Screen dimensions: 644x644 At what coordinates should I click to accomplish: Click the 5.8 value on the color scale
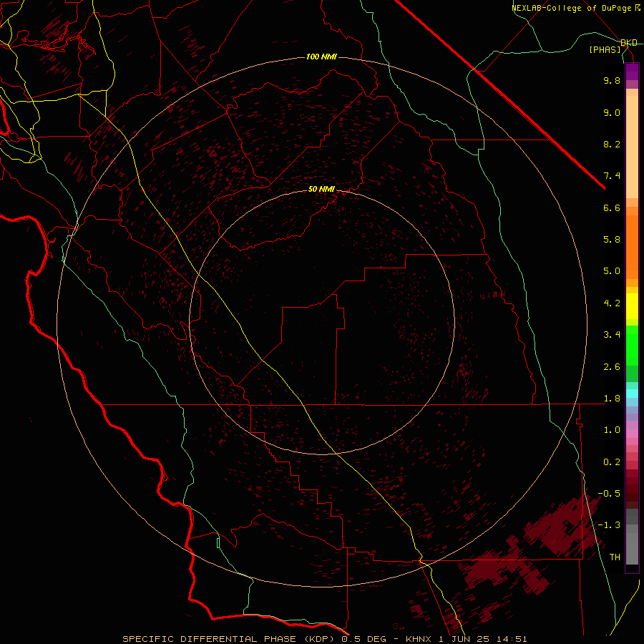[x=612, y=240]
